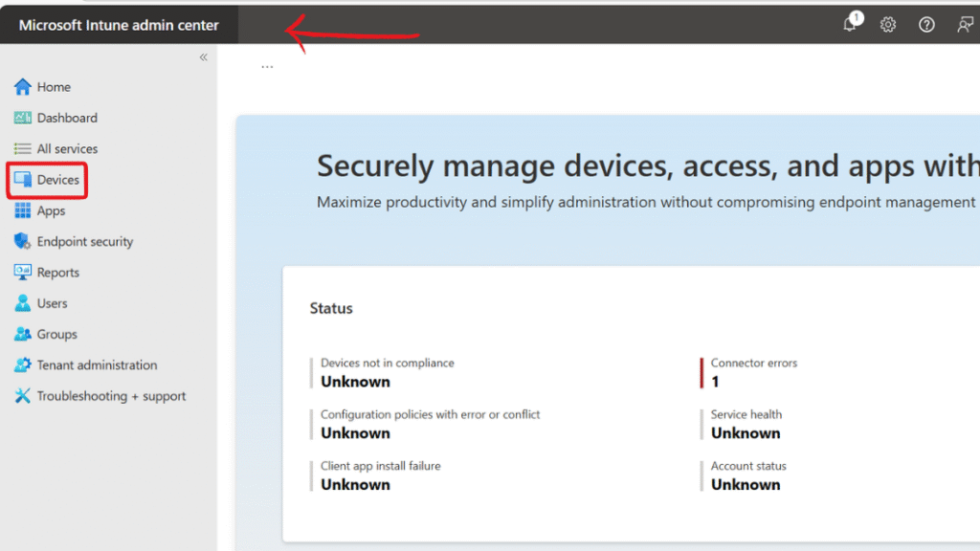Select Users label in sidebar
The height and width of the screenshot is (551, 980).
point(52,303)
